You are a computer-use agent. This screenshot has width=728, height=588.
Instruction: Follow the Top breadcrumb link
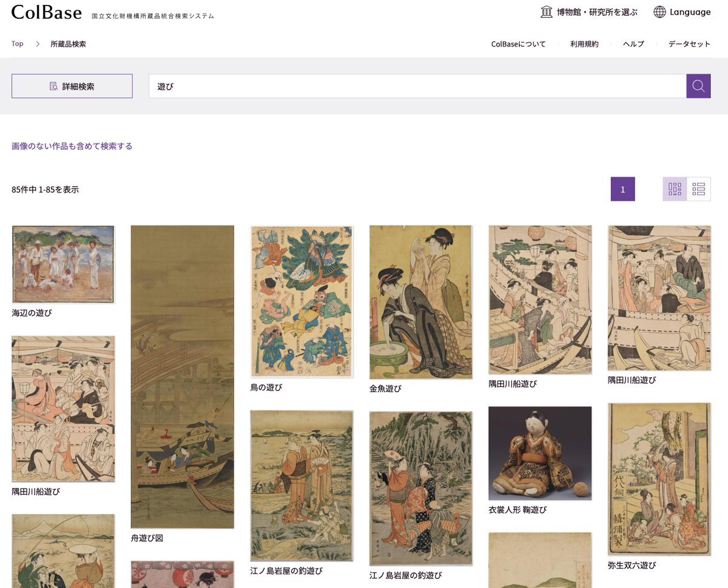(18, 44)
